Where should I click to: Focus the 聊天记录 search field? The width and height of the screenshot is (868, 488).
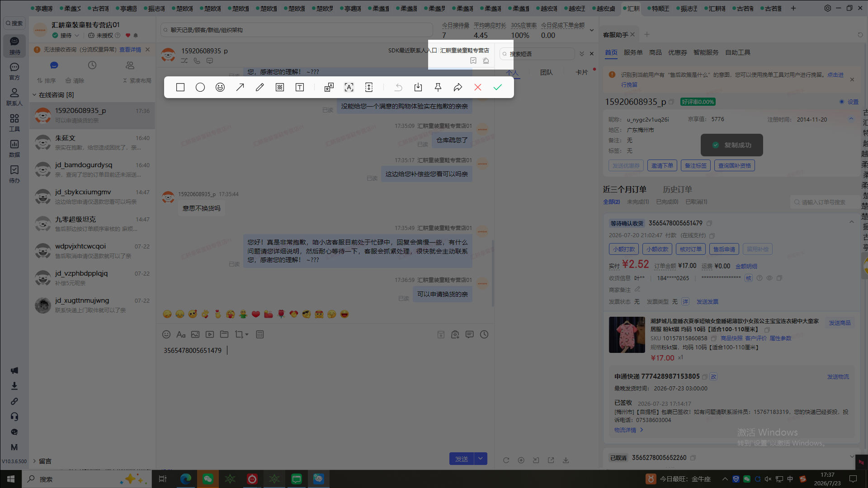(297, 30)
